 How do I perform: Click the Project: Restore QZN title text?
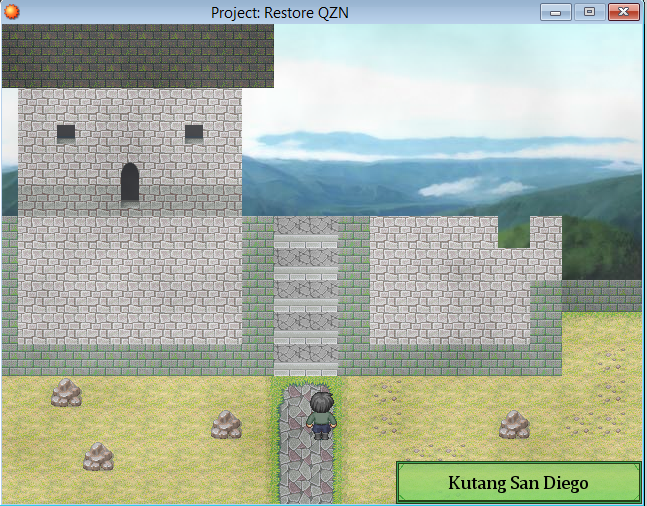(x=280, y=13)
